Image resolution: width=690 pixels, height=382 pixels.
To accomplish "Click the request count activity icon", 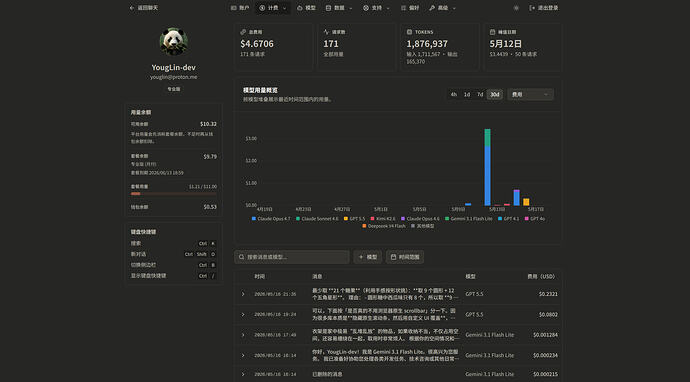I will click(x=326, y=32).
